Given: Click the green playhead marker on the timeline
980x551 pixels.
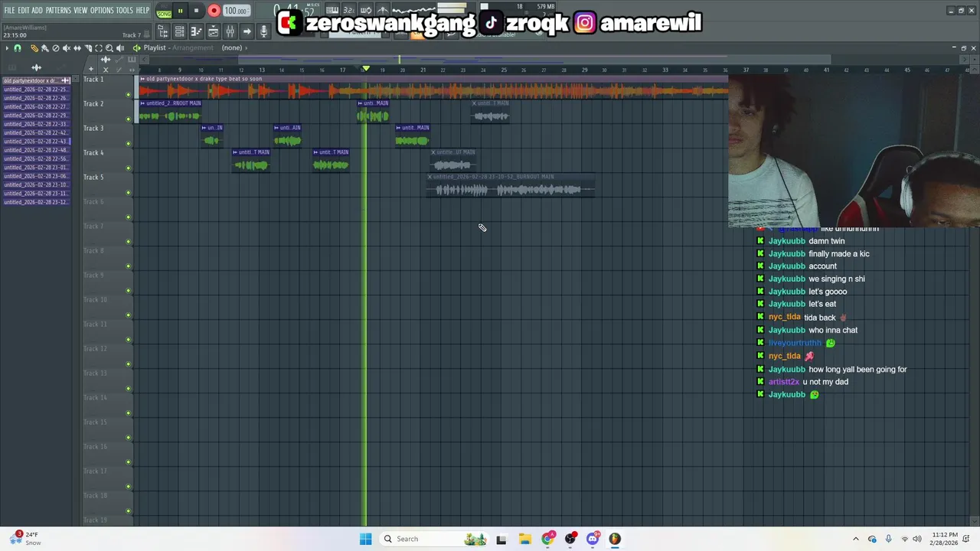Looking at the screenshot, I should point(366,69).
